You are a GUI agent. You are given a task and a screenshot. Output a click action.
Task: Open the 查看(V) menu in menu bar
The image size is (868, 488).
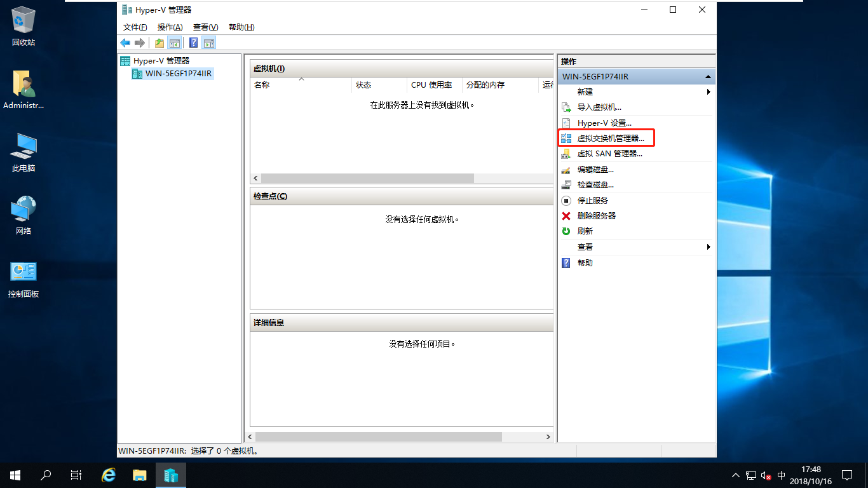pos(206,27)
